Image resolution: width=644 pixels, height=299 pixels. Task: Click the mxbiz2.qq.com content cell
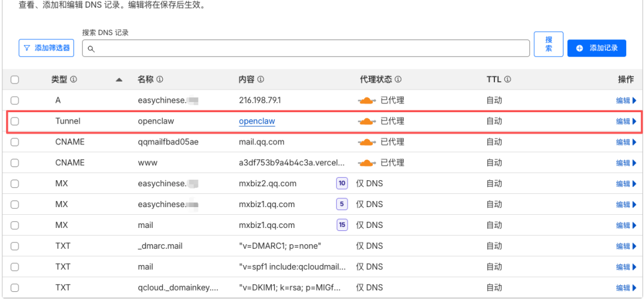(268, 183)
